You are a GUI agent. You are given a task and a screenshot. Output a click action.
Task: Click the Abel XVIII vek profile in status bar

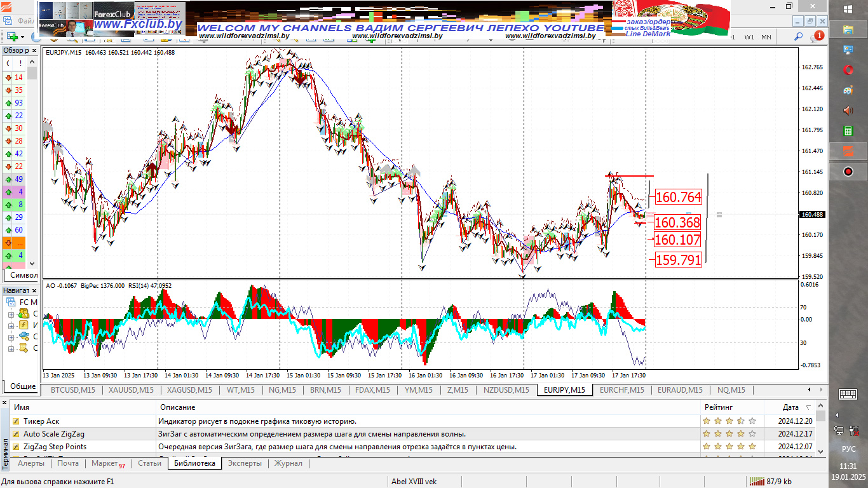(414, 482)
